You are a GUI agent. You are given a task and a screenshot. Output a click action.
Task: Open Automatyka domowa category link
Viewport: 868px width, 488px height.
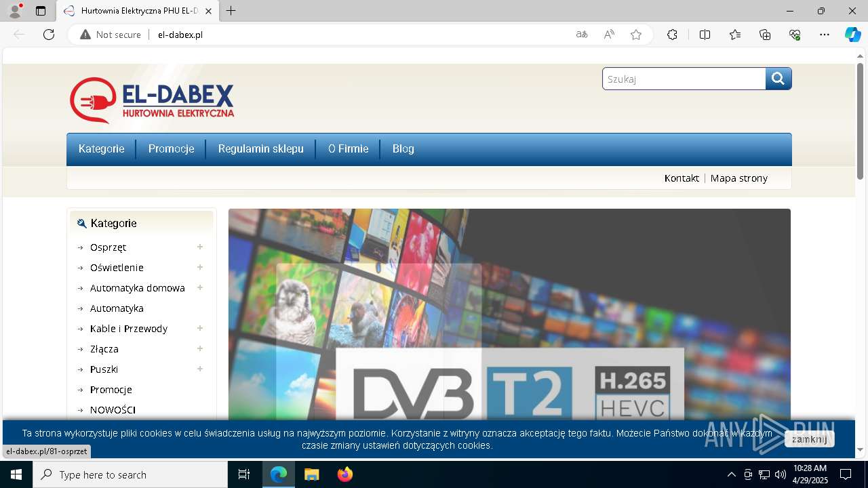coord(138,288)
